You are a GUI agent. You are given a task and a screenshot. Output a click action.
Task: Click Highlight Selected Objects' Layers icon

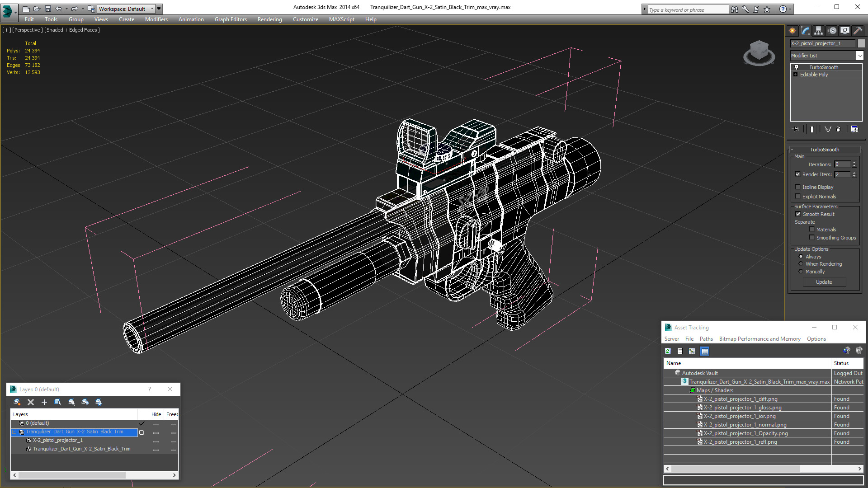pyautogui.click(x=71, y=402)
